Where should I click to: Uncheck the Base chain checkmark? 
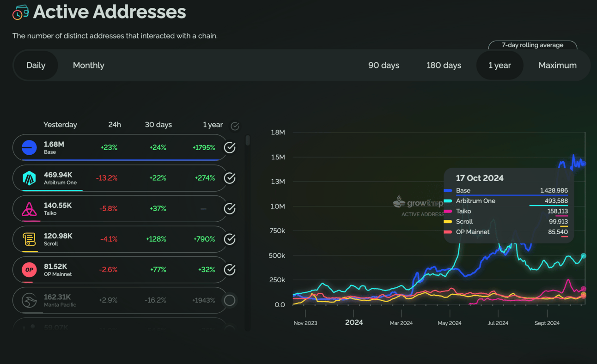click(x=230, y=148)
